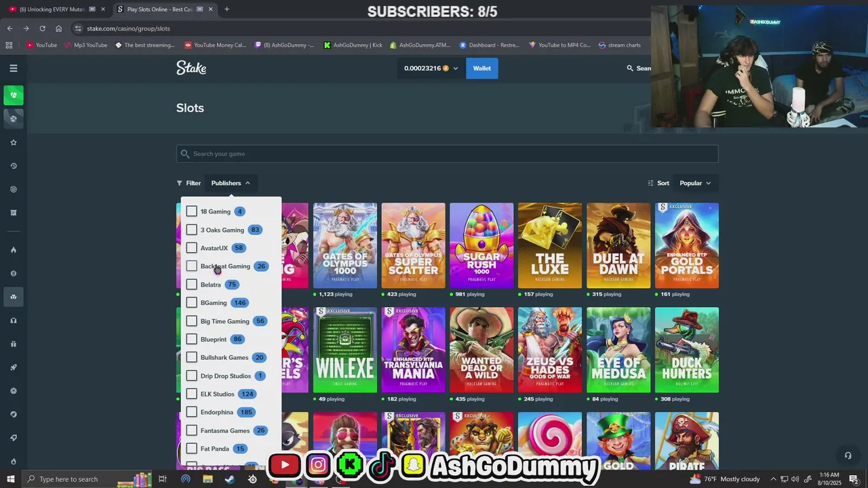Viewport: 868px width, 488px height.
Task: Check the ELK Studios checkbox
Action: click(191, 394)
